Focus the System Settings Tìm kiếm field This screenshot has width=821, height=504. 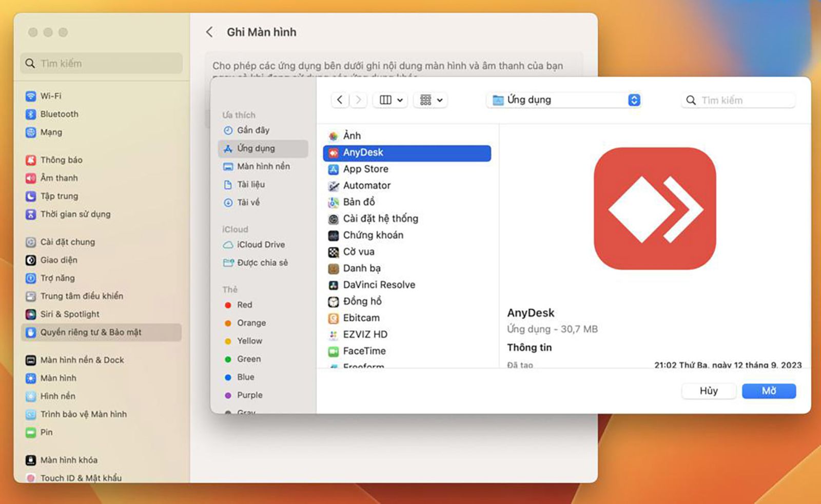[102, 63]
